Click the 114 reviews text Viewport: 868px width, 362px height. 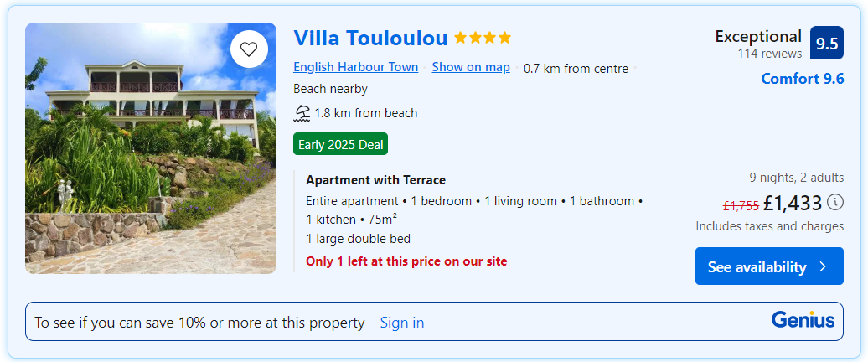coord(769,54)
